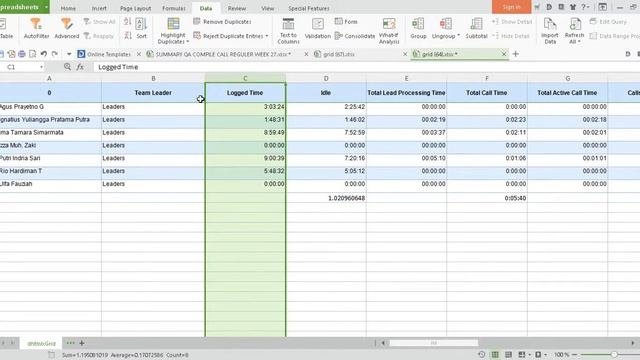Screen dimensions: 640x360
Task: Open the Home ribbon tab
Action: (x=68, y=8)
